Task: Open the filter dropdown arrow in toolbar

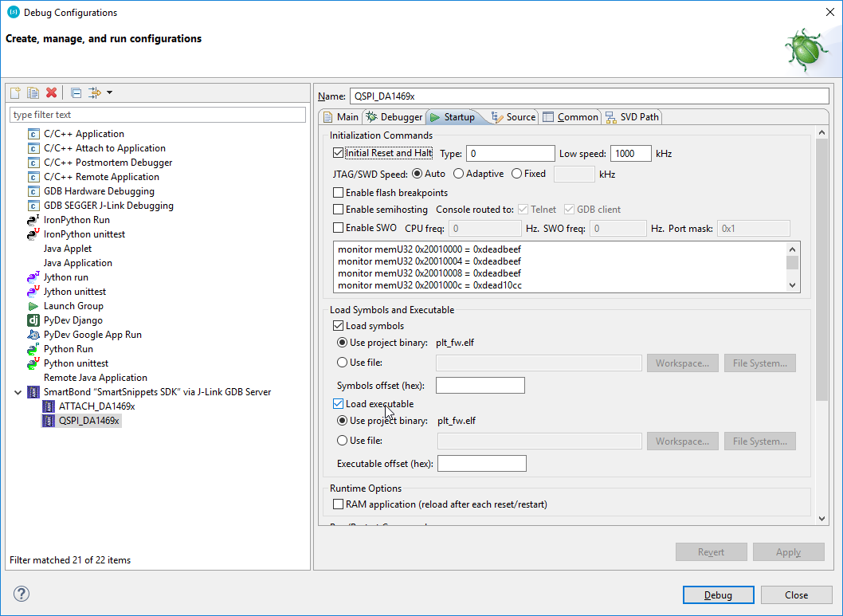Action: [x=109, y=92]
